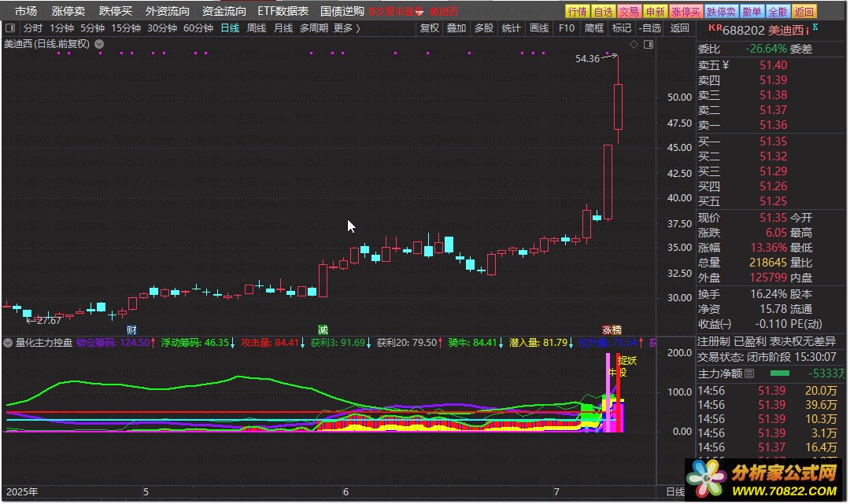Click the 54.36 high price label
This screenshot has height=504, width=850.
tap(588, 58)
